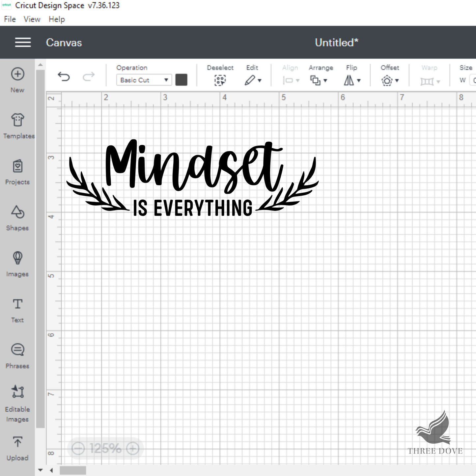Open the Phrases panel
The image size is (476, 476).
click(17, 356)
